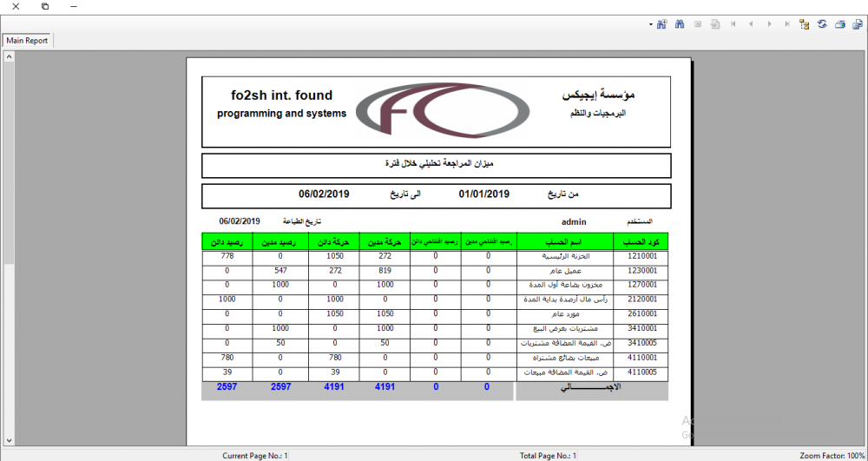Click the totals label 'الاجمالي'
868x461 pixels.
point(590,387)
